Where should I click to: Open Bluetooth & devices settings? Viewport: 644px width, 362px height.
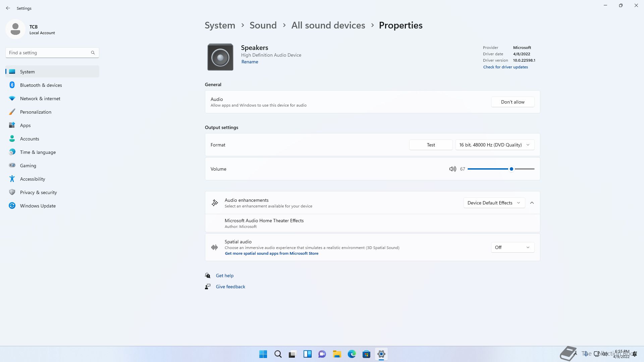tap(41, 85)
